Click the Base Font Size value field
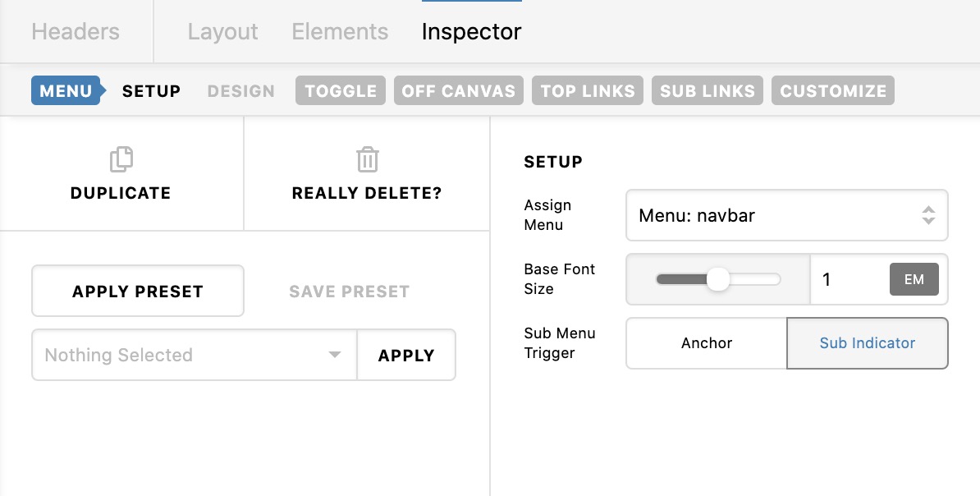980x496 pixels. pyautogui.click(x=849, y=279)
